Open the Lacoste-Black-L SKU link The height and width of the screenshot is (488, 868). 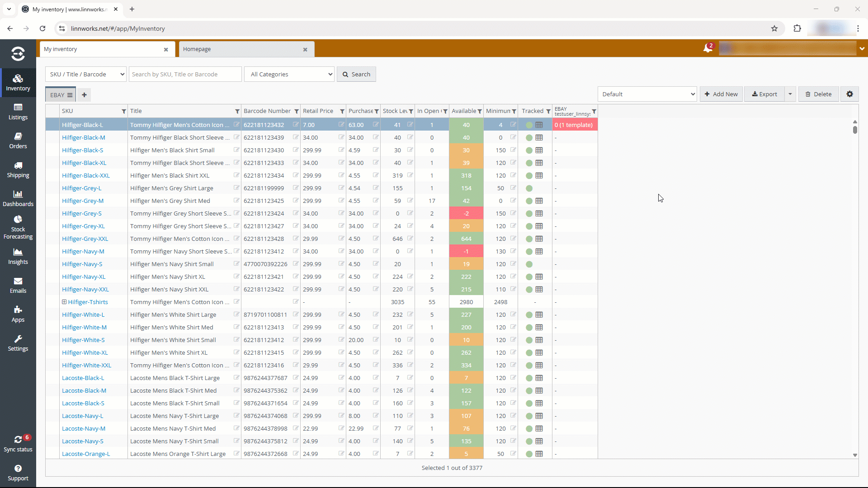pyautogui.click(x=83, y=378)
